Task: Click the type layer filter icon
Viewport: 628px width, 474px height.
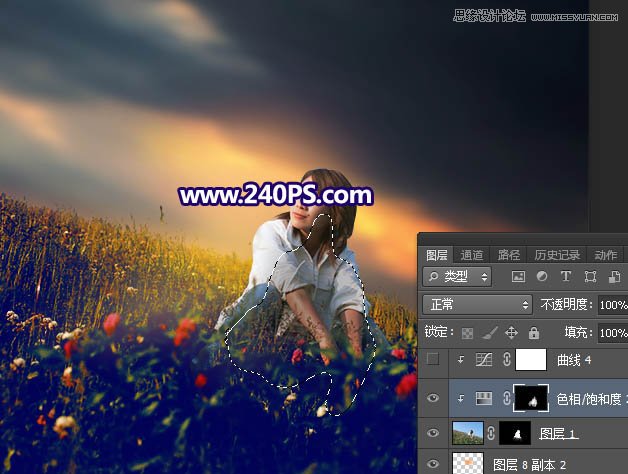Action: (x=566, y=277)
